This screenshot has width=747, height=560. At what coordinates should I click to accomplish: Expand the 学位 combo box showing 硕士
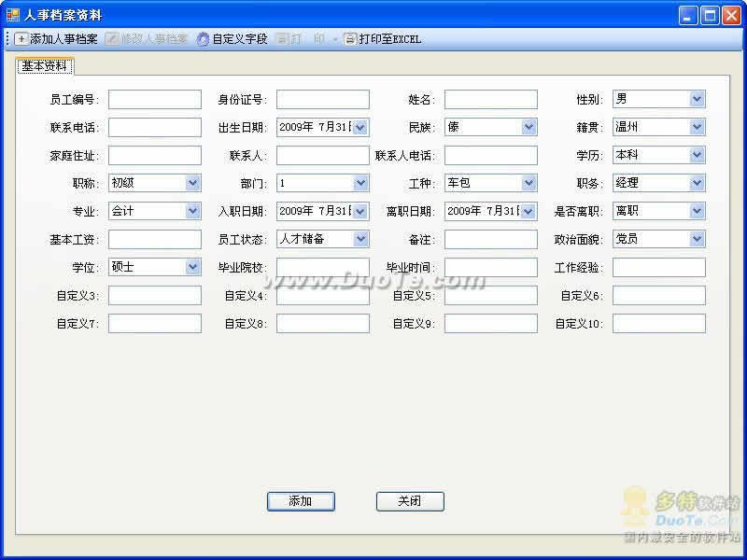[x=155, y=267]
